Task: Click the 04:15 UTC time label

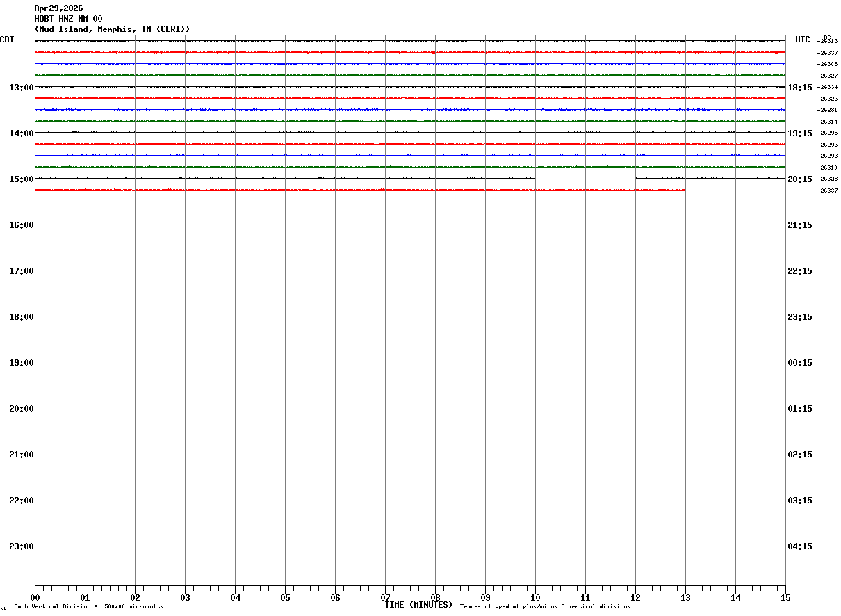Action: pyautogui.click(x=800, y=546)
